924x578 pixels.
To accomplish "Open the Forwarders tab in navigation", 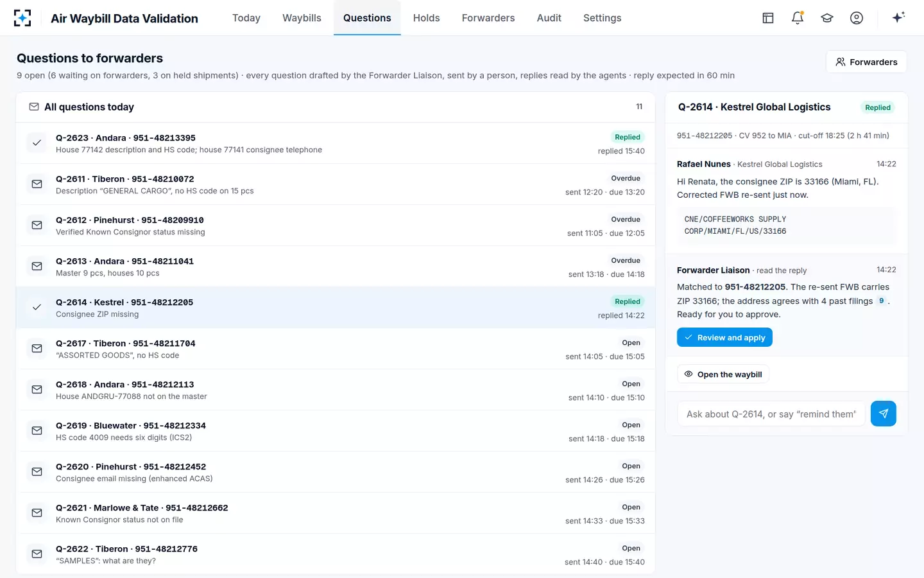I will tap(488, 18).
